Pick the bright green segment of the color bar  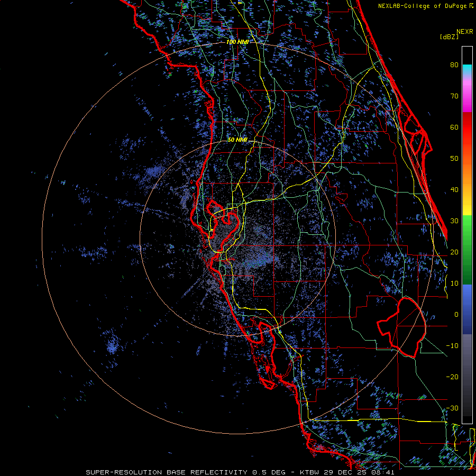467,225
